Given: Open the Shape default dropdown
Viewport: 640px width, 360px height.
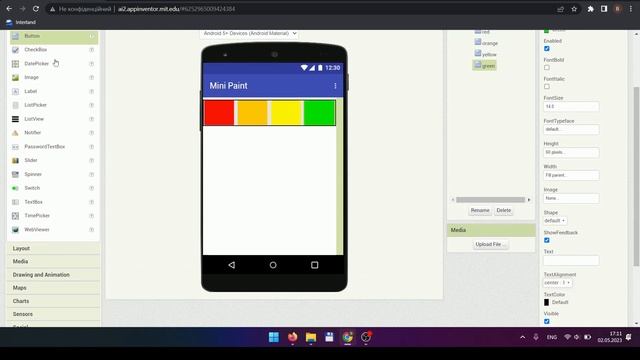Looking at the screenshot, I should pyautogui.click(x=555, y=221).
